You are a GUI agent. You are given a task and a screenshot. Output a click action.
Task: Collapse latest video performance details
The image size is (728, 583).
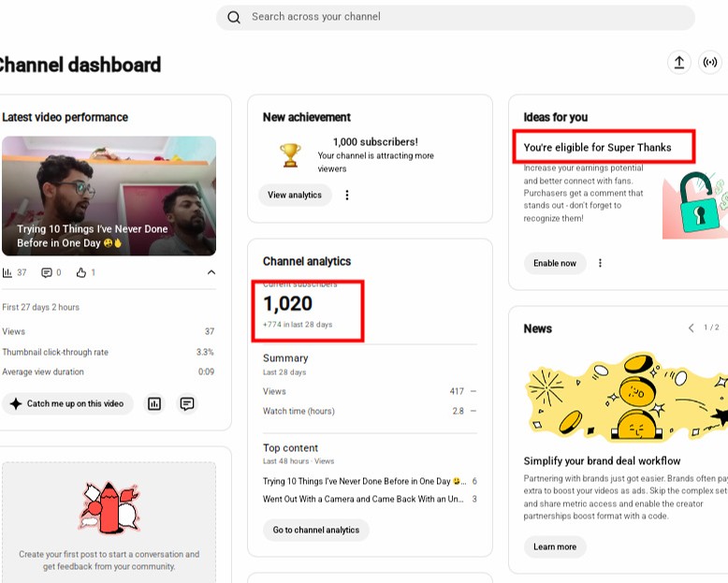coord(211,272)
